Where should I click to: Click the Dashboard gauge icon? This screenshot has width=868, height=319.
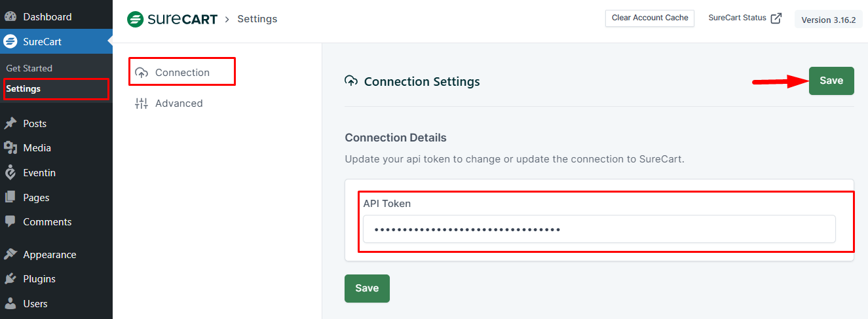pyautogui.click(x=10, y=17)
